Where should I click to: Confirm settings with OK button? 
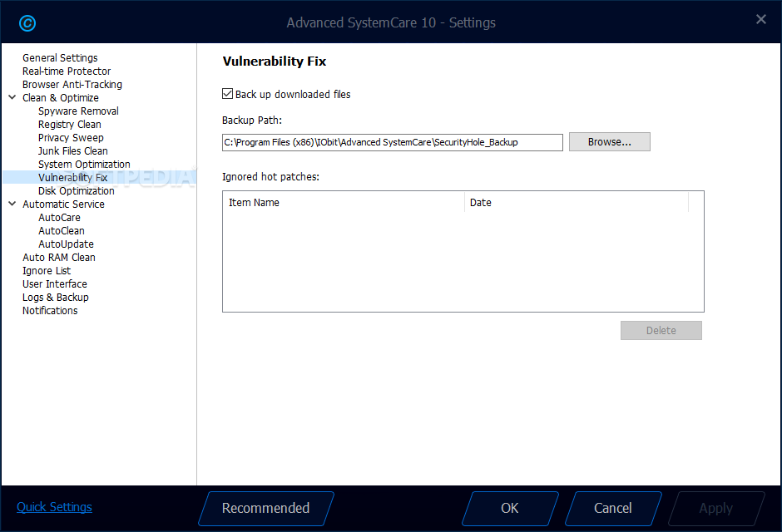click(x=510, y=508)
